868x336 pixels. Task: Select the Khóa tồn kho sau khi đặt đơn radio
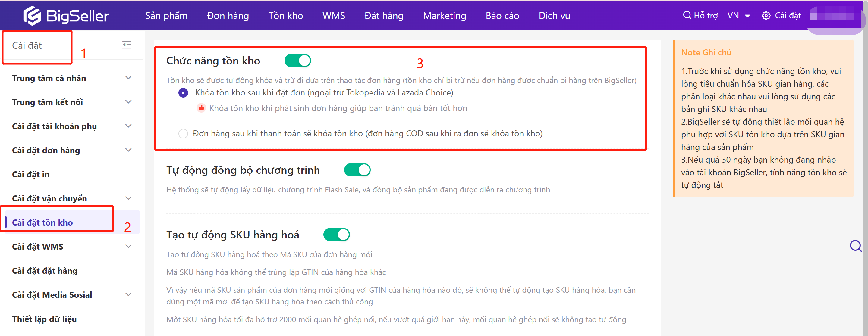click(x=183, y=93)
